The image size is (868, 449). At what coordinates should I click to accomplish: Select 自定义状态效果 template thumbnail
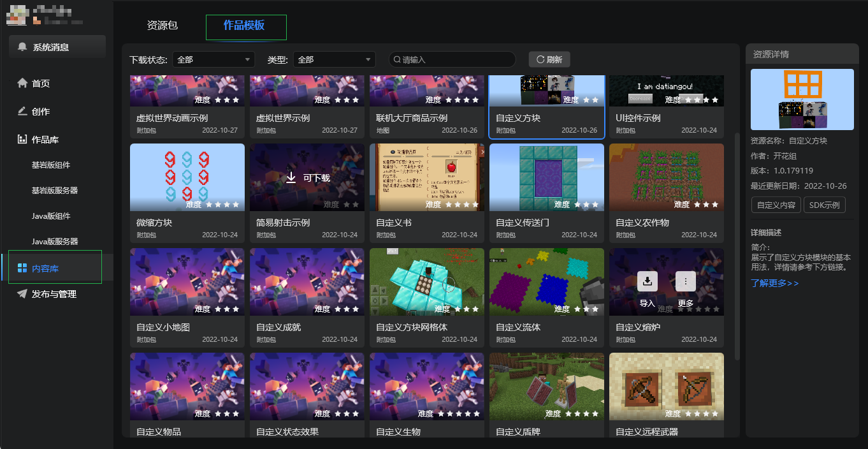click(x=307, y=386)
